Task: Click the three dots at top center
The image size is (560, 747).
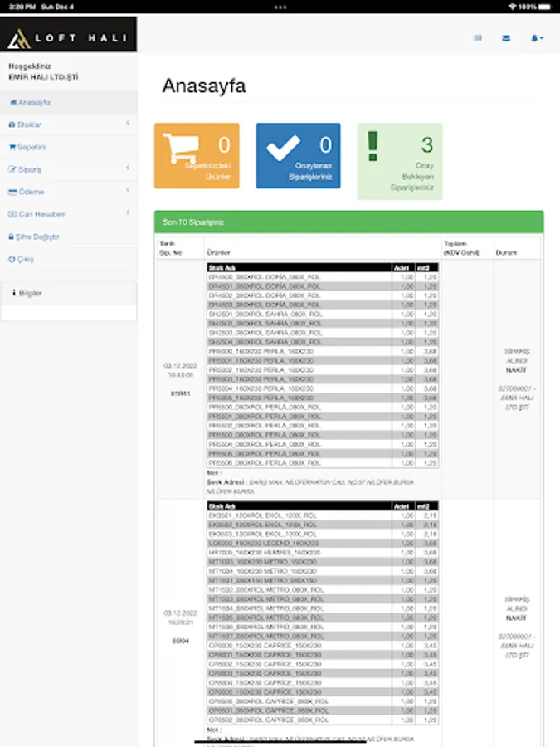Action: [x=280, y=7]
